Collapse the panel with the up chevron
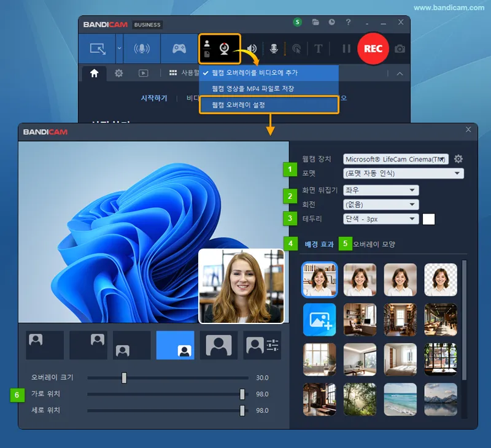The image size is (491, 448). pyautogui.click(x=400, y=74)
